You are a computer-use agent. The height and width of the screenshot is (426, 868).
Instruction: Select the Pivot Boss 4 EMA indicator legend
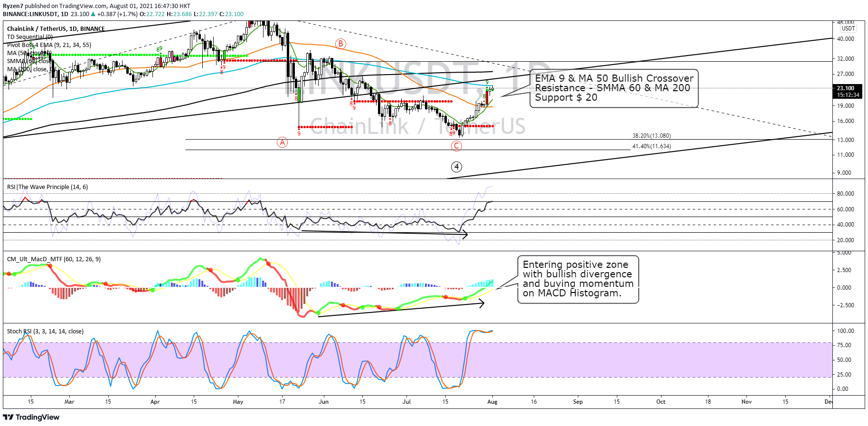pyautogui.click(x=49, y=45)
